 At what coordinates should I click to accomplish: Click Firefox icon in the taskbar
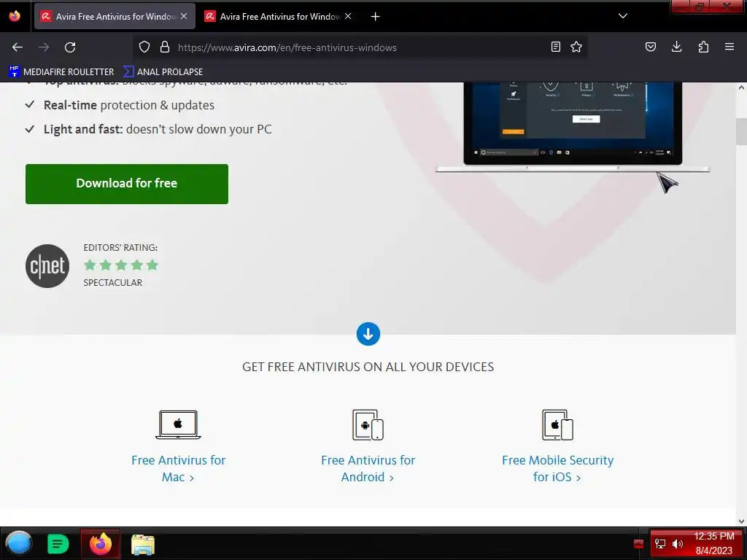coord(101,544)
